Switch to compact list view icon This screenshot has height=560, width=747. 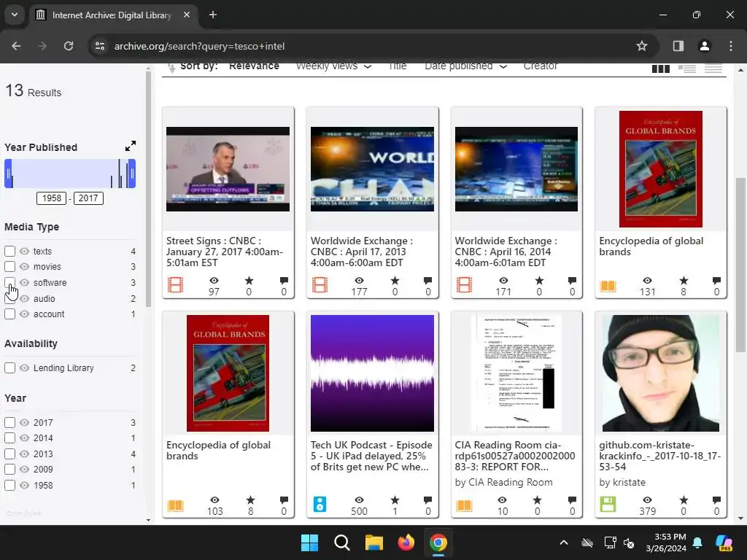pyautogui.click(x=713, y=69)
